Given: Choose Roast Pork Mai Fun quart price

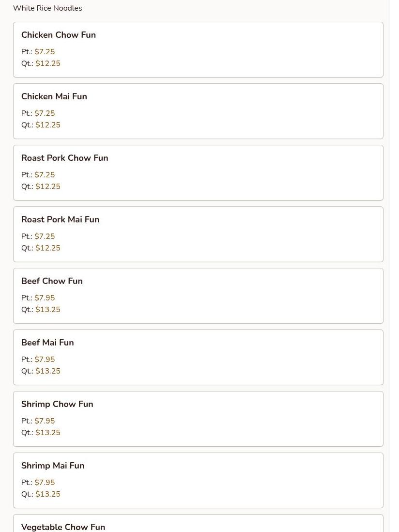Looking at the screenshot, I should (x=47, y=248).
